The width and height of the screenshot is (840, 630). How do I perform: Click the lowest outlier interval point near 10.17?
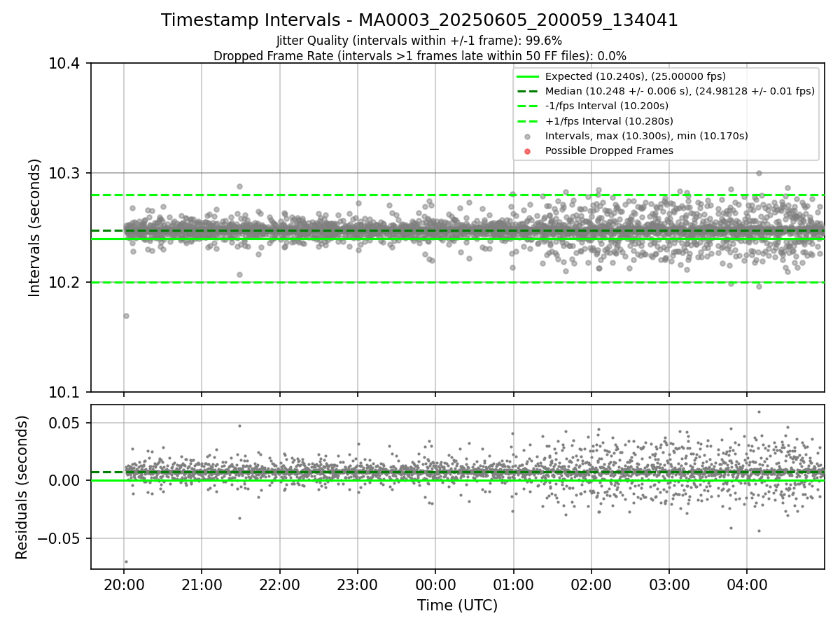(x=126, y=316)
